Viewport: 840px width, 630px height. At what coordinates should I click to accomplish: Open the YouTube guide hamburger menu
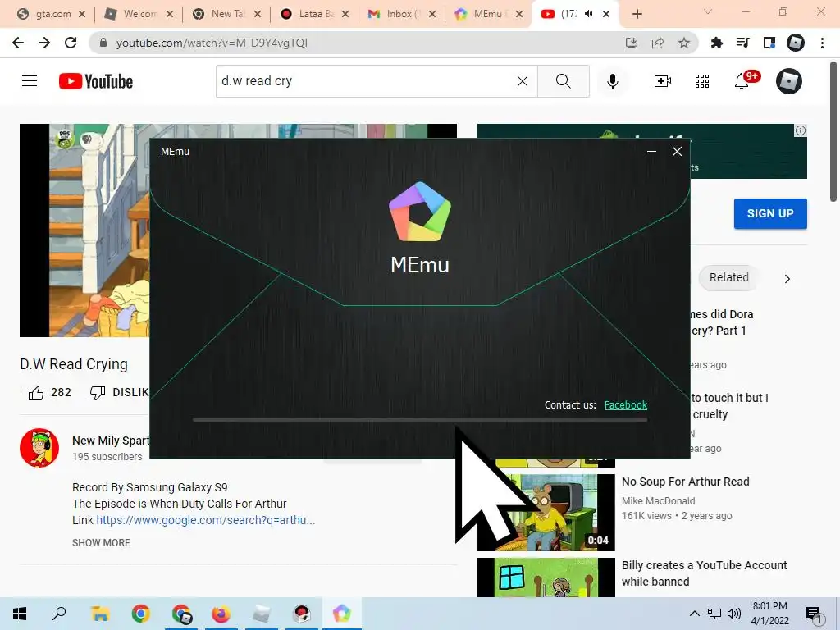click(30, 81)
